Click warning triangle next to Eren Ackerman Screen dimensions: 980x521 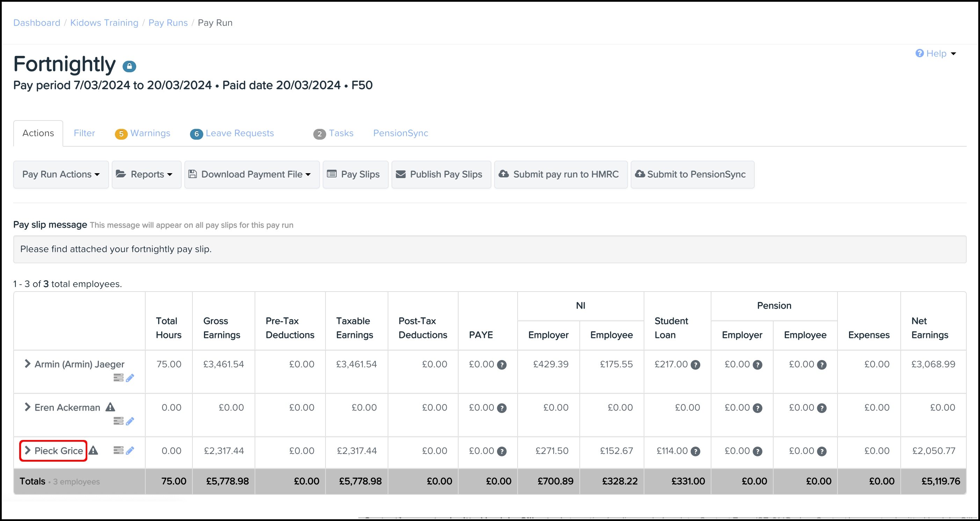(110, 407)
